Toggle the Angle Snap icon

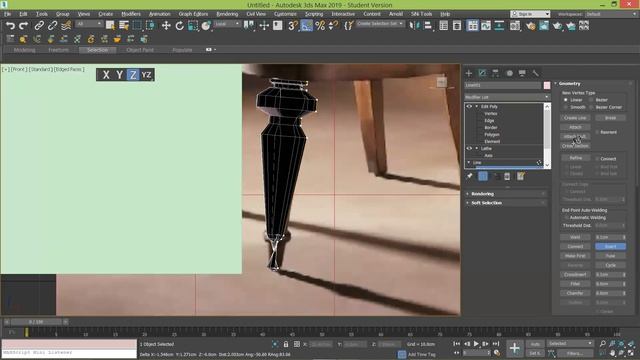[306, 26]
